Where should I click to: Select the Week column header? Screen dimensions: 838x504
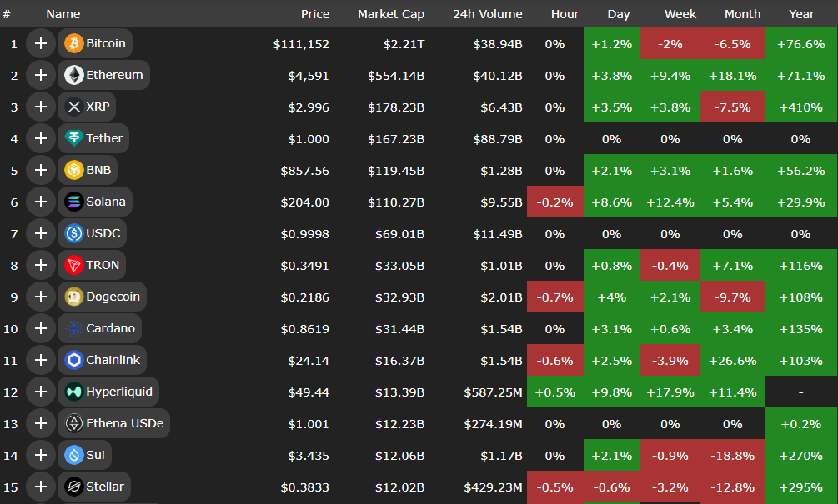point(680,14)
